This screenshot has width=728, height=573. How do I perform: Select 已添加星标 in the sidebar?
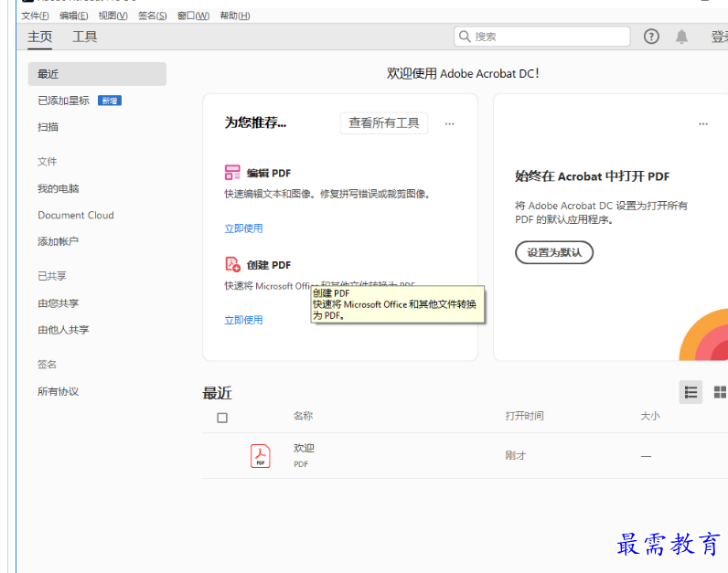63,101
